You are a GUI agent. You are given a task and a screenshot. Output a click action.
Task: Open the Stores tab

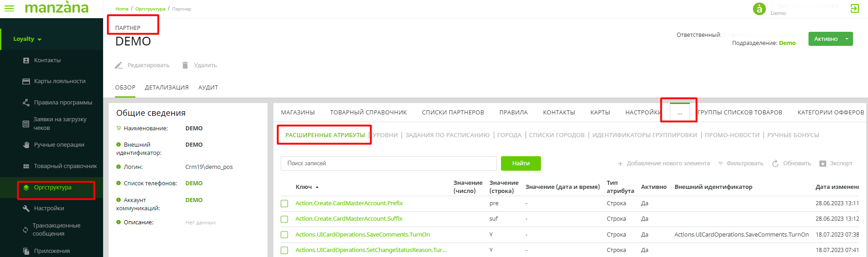pyautogui.click(x=298, y=113)
